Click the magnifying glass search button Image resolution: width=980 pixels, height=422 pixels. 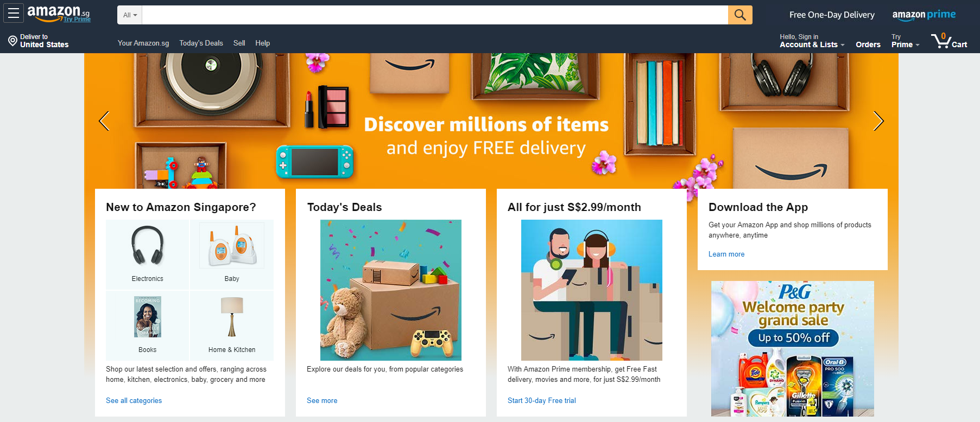tap(740, 15)
